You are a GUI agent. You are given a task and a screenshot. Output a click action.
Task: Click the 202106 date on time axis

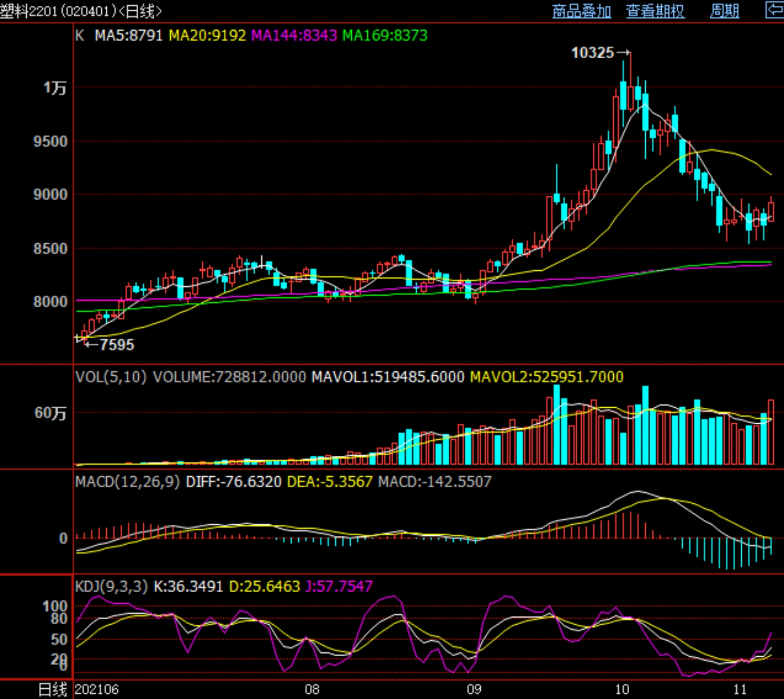(x=97, y=689)
